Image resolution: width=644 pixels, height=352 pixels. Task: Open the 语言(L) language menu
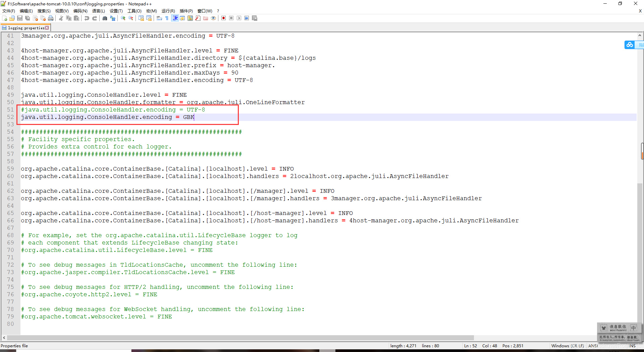[x=98, y=11]
